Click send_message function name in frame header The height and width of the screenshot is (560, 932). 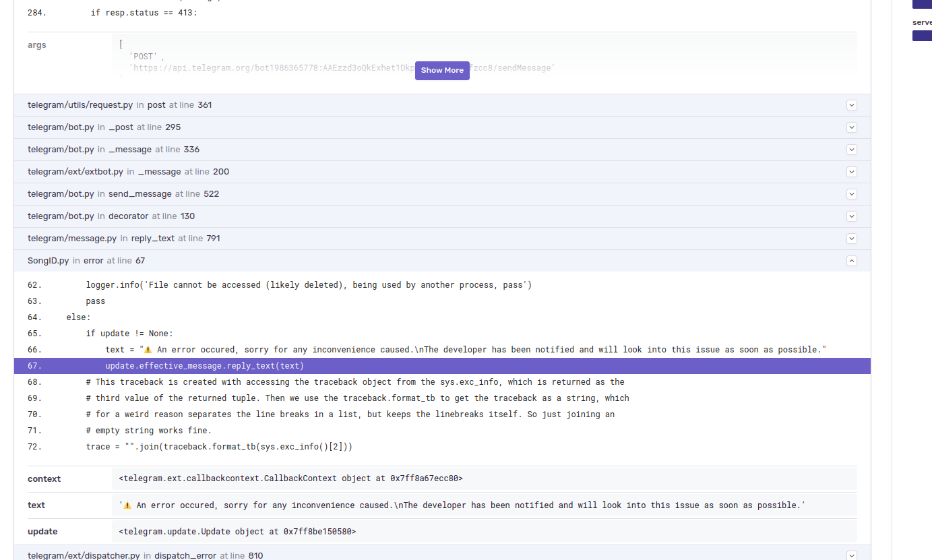click(140, 194)
